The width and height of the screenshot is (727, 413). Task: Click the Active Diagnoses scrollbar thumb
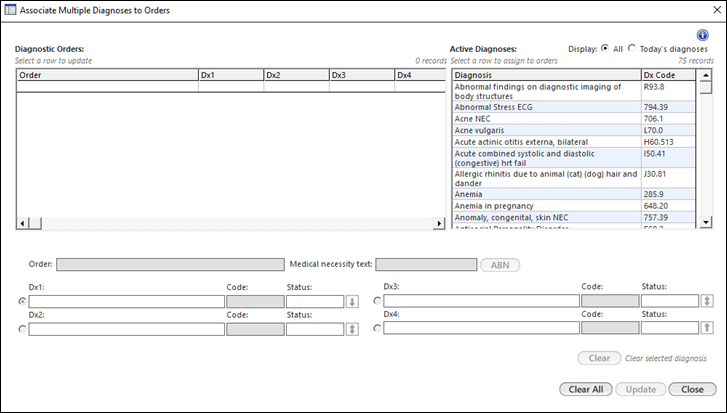tap(705, 87)
